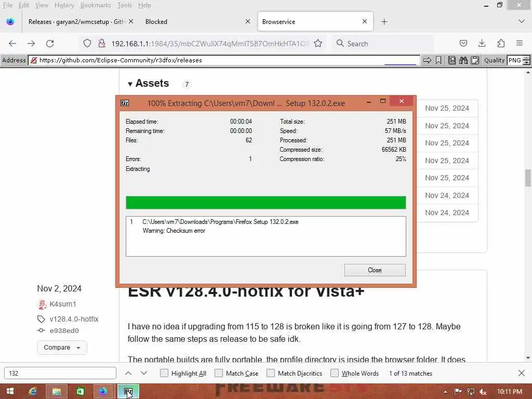The height and width of the screenshot is (399, 532).
Task: Open the Firefox hamburger menu
Action: point(520,43)
